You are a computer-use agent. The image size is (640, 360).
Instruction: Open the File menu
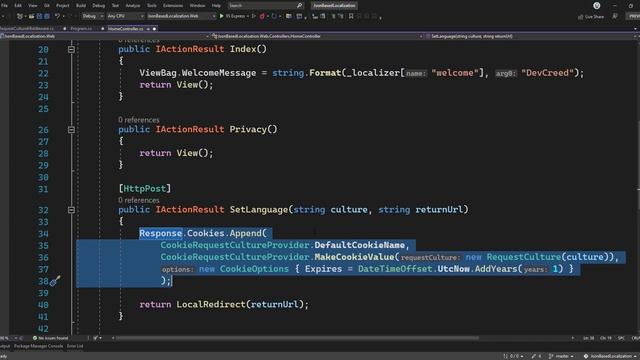[x=4, y=6]
